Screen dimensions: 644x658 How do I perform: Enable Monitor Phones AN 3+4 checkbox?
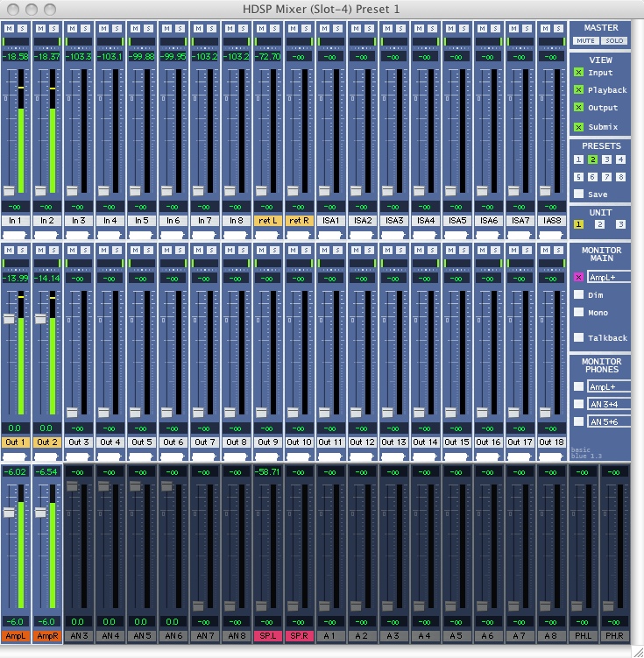coord(578,404)
